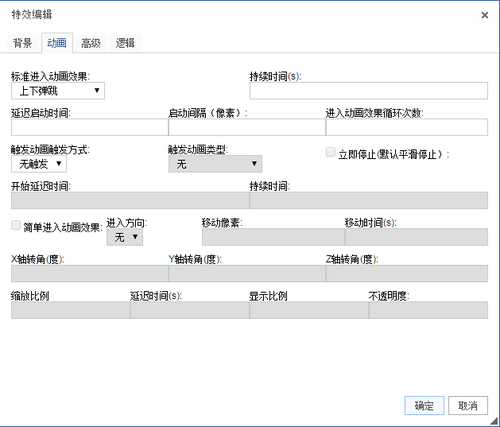Viewport: 500px width, 427px height.
Task: Expand the 进入方向 dropdown
Action: [x=125, y=237]
